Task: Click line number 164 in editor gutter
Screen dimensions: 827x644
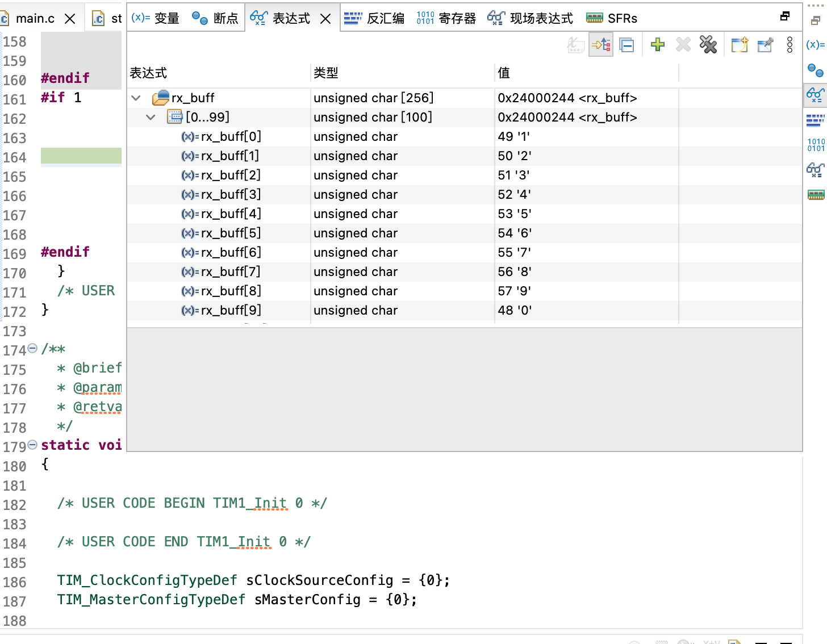Action: point(15,157)
